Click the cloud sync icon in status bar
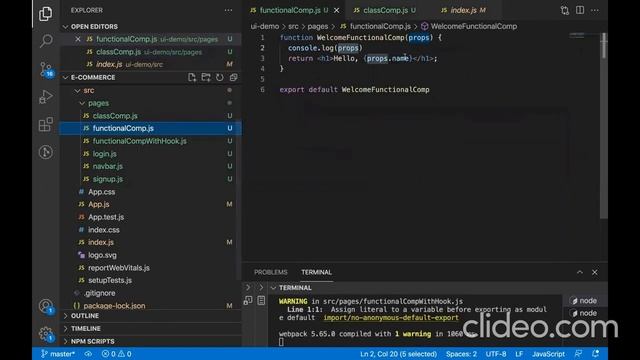The height and width of the screenshot is (360, 640). 88,354
